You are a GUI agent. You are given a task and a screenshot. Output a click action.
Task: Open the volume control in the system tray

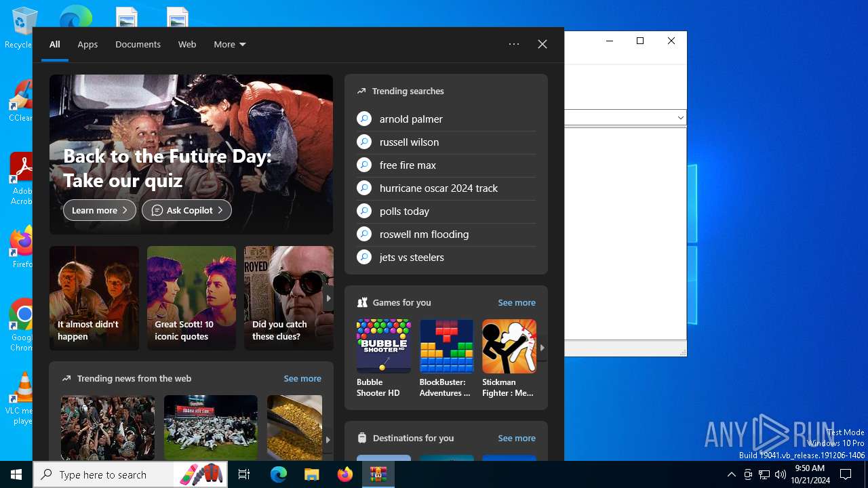[781, 474]
